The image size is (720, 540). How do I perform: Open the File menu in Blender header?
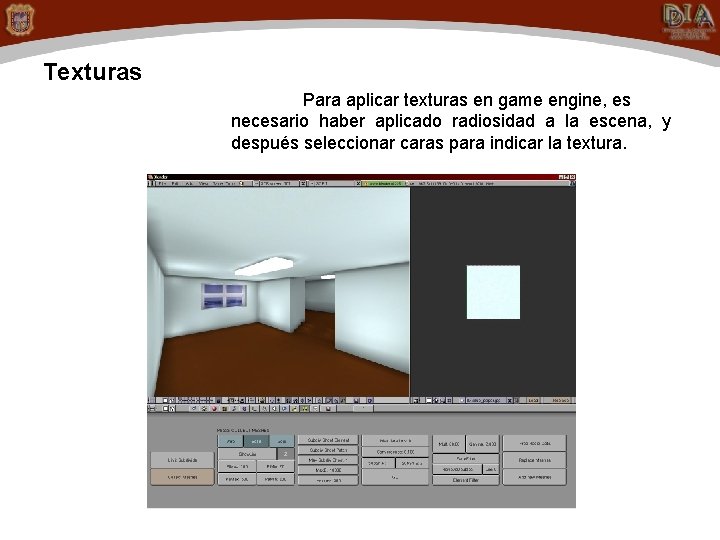[x=161, y=183]
